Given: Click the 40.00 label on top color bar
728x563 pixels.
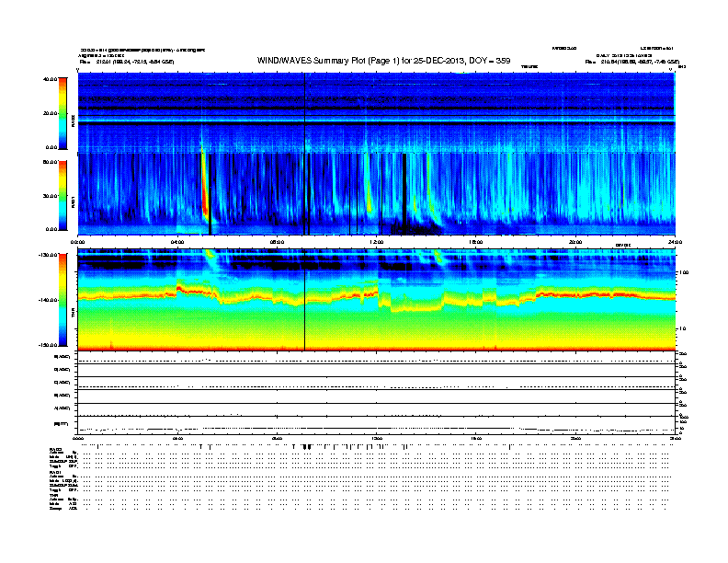Looking at the screenshot, I should 50,79.
